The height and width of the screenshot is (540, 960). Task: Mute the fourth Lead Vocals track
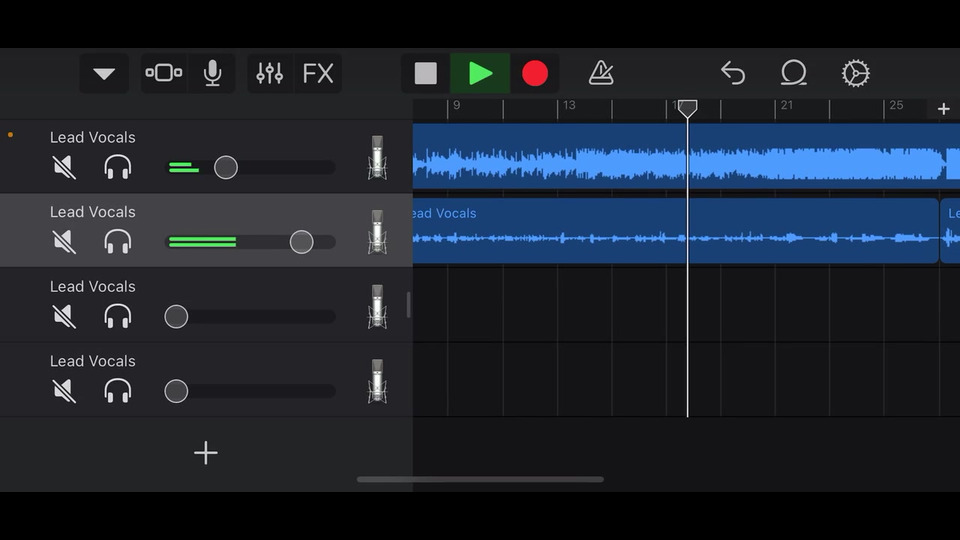click(x=64, y=391)
